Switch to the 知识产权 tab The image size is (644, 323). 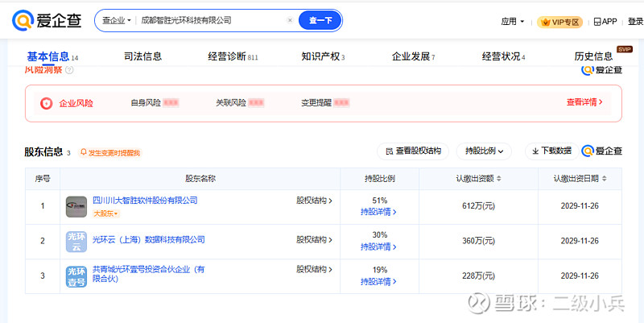point(323,56)
